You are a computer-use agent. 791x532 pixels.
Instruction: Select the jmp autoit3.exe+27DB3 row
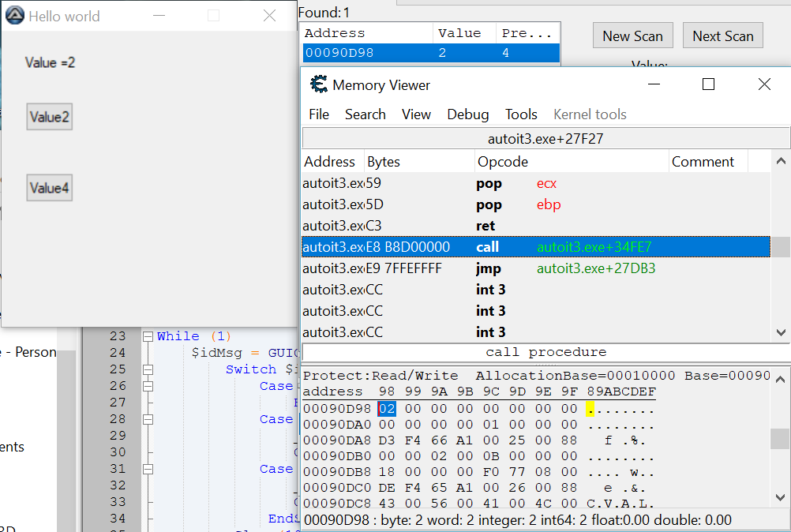pos(536,268)
